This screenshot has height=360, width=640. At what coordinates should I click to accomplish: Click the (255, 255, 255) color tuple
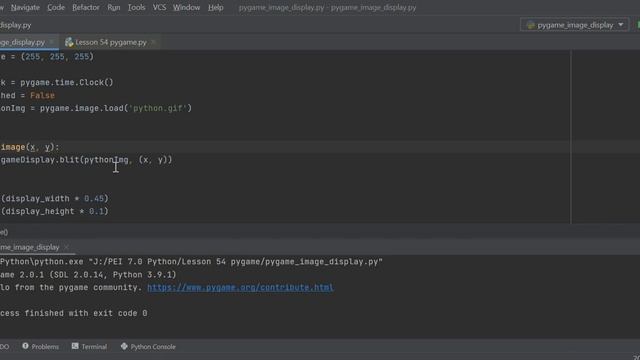coord(57,57)
